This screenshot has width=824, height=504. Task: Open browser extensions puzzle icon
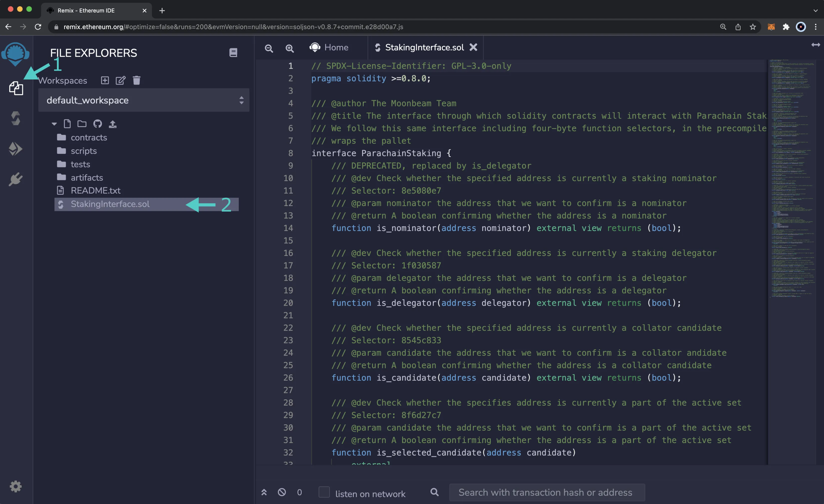pos(786,27)
